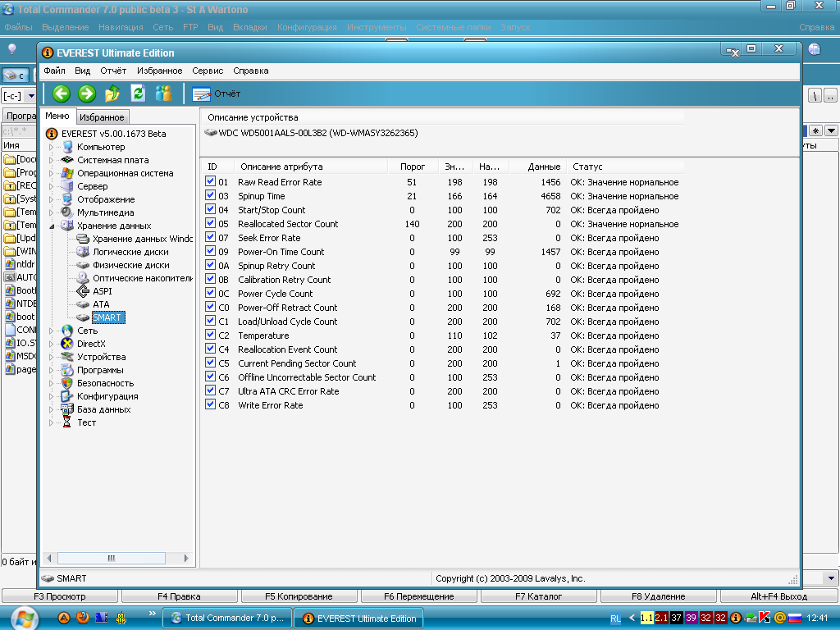Toggle the Start/Stop Count checkbox
Image resolution: width=840 pixels, height=630 pixels.
pos(211,209)
